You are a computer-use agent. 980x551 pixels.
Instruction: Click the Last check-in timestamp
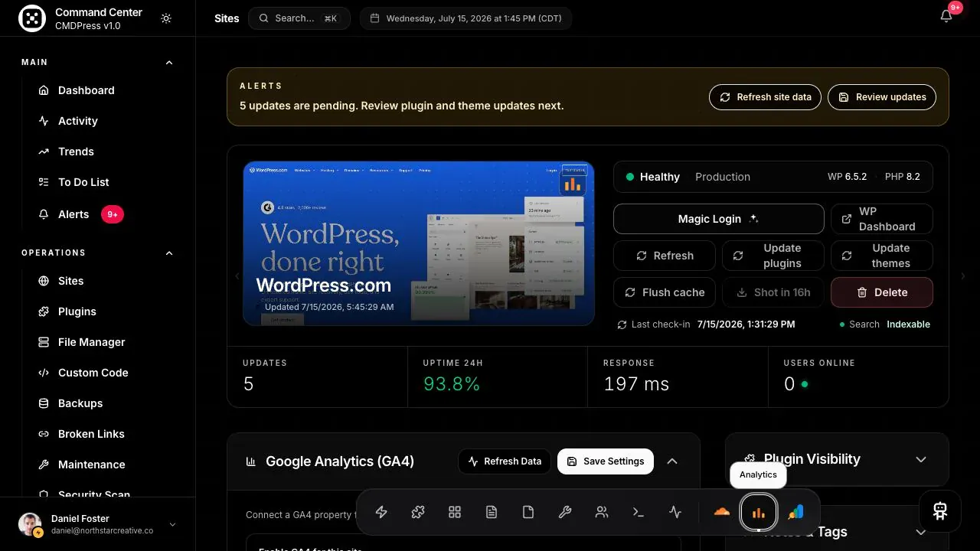[746, 324]
